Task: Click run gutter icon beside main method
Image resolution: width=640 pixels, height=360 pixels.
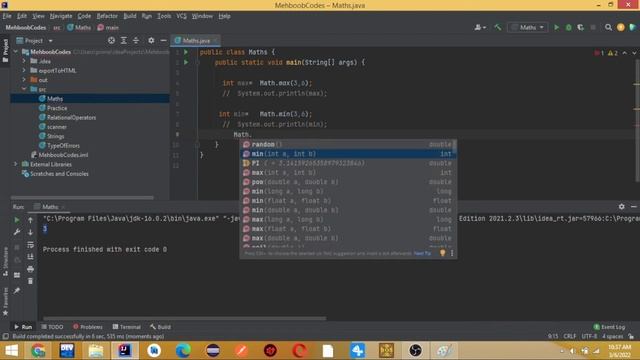Action: tap(186, 62)
